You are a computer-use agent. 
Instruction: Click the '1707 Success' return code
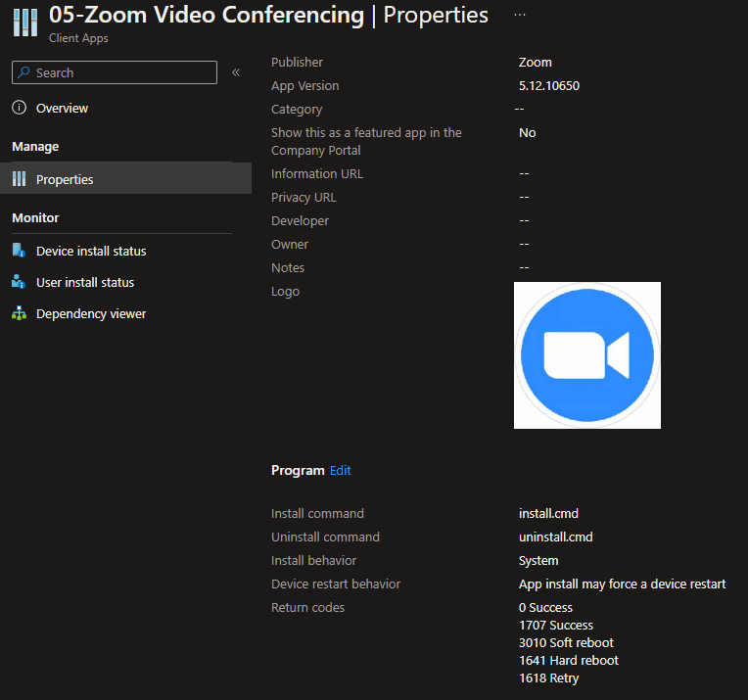(x=556, y=625)
